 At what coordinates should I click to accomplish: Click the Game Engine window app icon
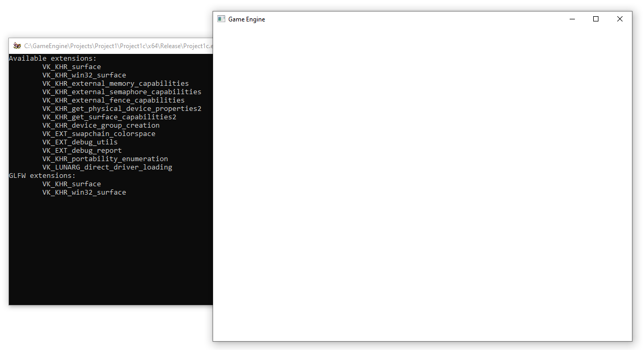point(221,19)
